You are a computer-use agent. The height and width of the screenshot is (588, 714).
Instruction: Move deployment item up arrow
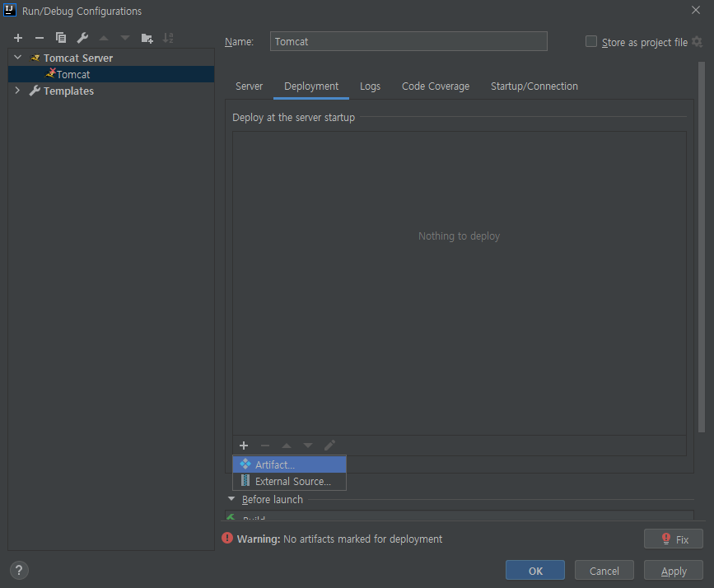click(x=287, y=446)
